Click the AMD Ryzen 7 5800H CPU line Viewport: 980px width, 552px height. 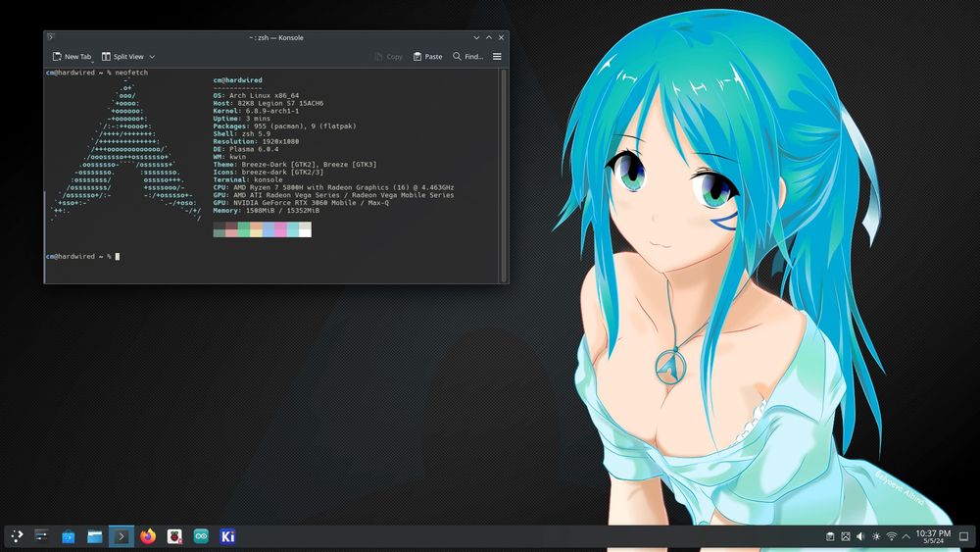pos(333,187)
